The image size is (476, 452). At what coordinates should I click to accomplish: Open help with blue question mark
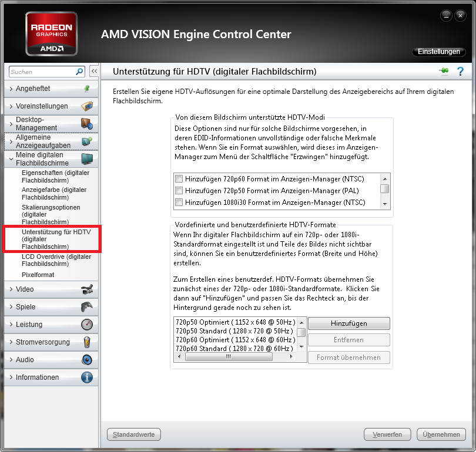[x=460, y=72]
